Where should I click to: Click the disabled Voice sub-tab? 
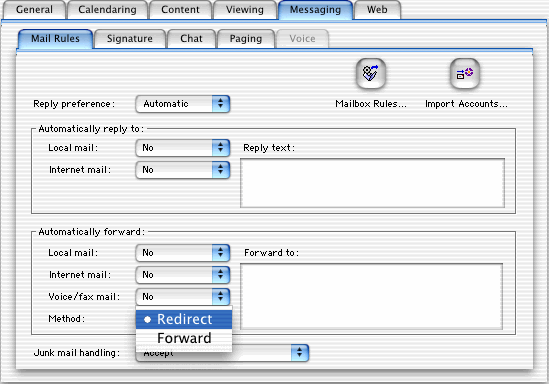click(303, 39)
